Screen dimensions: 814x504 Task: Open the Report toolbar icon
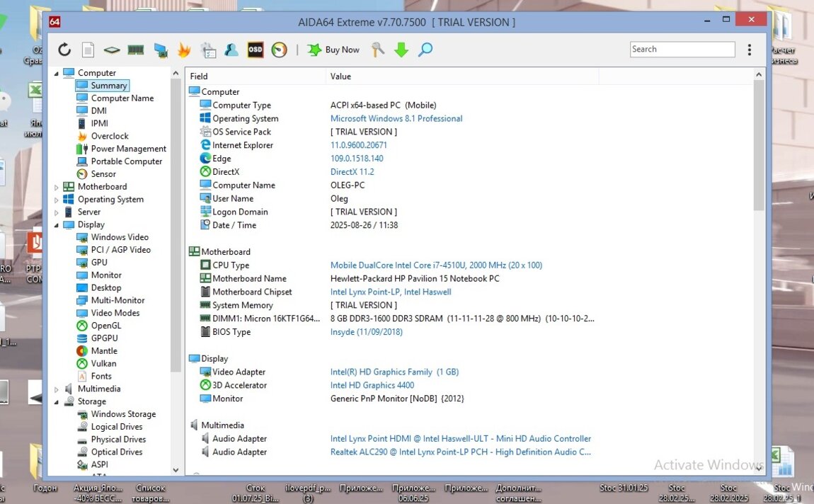88,50
